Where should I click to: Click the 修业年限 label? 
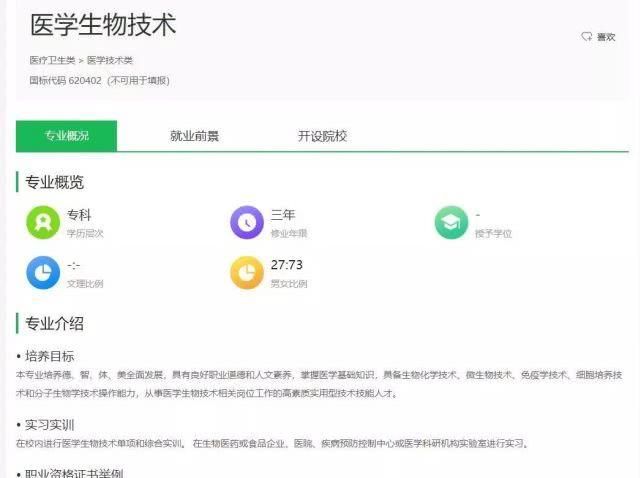coord(289,233)
